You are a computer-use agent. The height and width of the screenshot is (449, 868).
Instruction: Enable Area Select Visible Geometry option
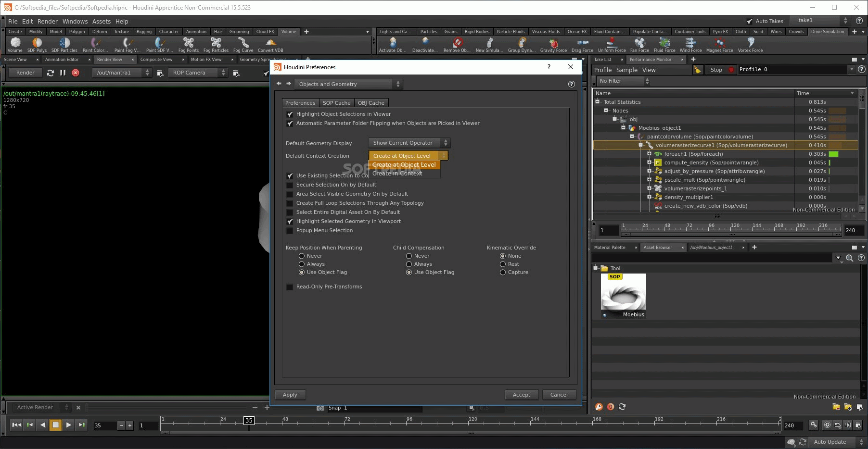[x=290, y=194]
